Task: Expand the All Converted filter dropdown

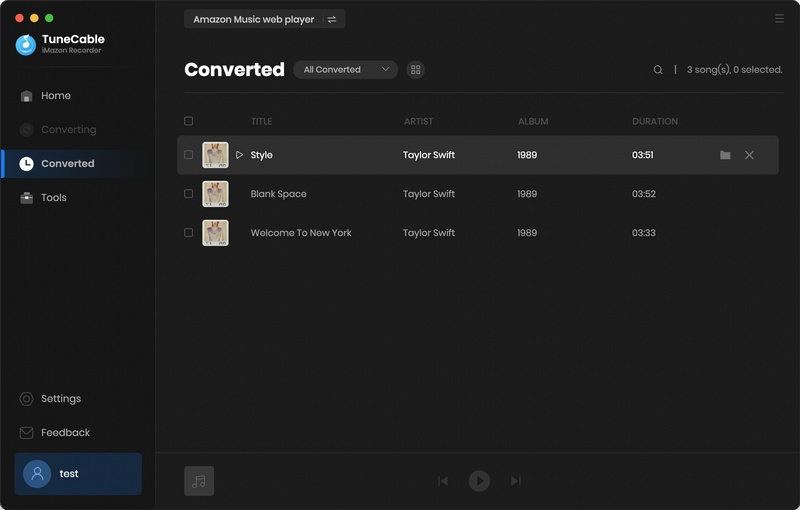Action: tap(345, 70)
